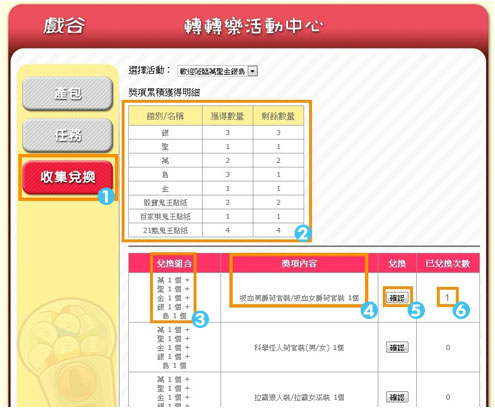The width and height of the screenshot is (495, 408).
Task: Click the blue number 6 marker
Action: tap(461, 310)
